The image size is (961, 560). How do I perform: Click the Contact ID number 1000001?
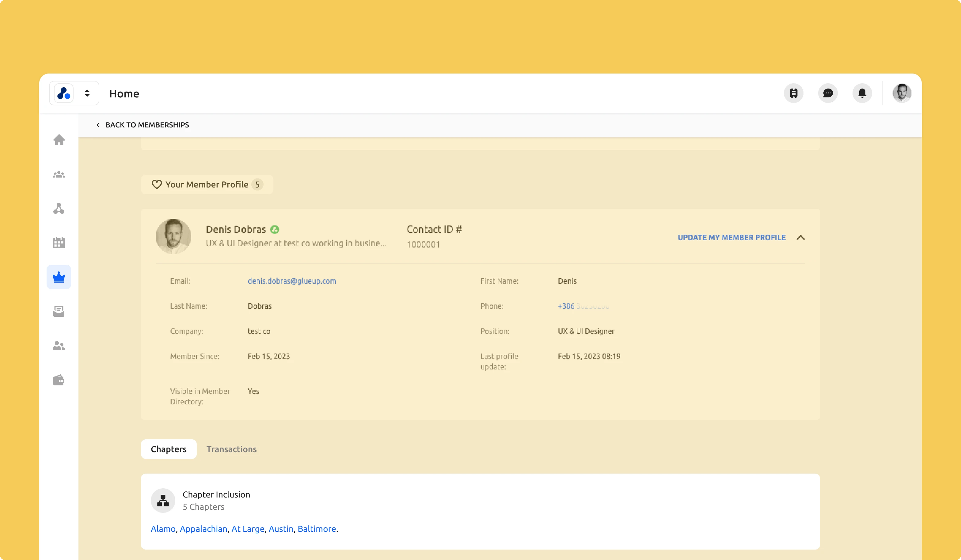pyautogui.click(x=423, y=244)
